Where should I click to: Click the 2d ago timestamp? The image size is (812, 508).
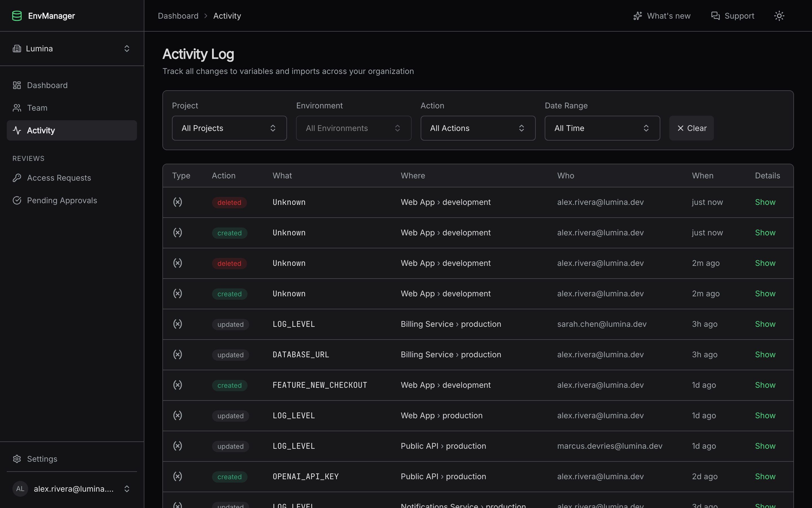[x=705, y=476]
